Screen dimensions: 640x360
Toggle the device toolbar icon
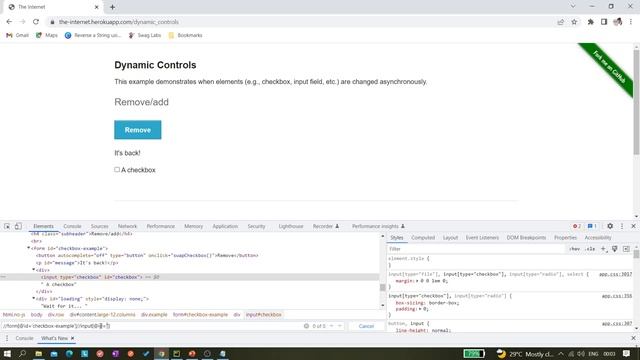click(18, 226)
